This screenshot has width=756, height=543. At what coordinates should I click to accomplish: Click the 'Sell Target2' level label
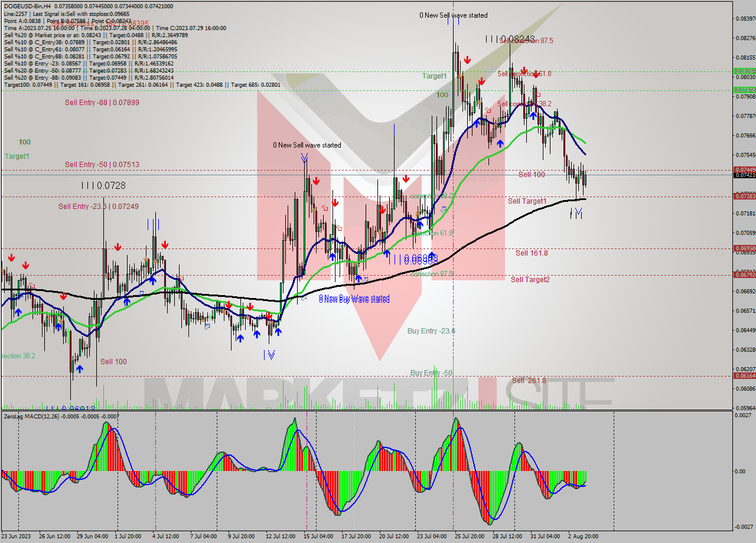pos(530,280)
